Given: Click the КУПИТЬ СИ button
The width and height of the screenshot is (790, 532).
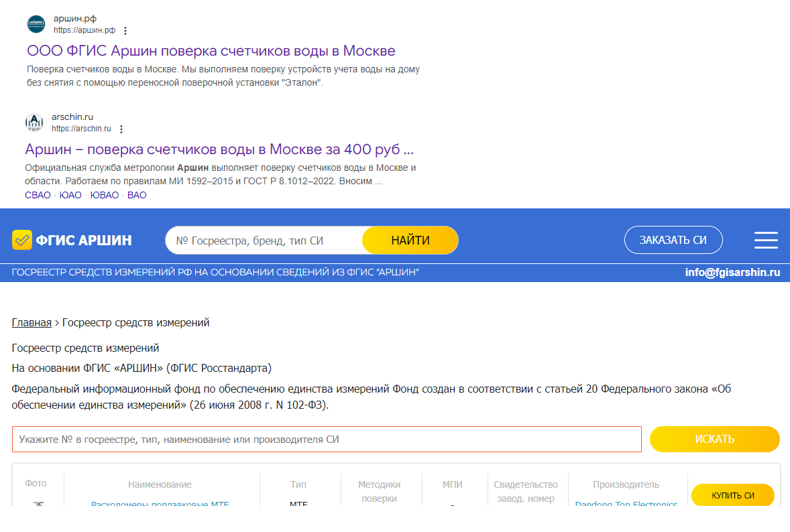Looking at the screenshot, I should (732, 495).
